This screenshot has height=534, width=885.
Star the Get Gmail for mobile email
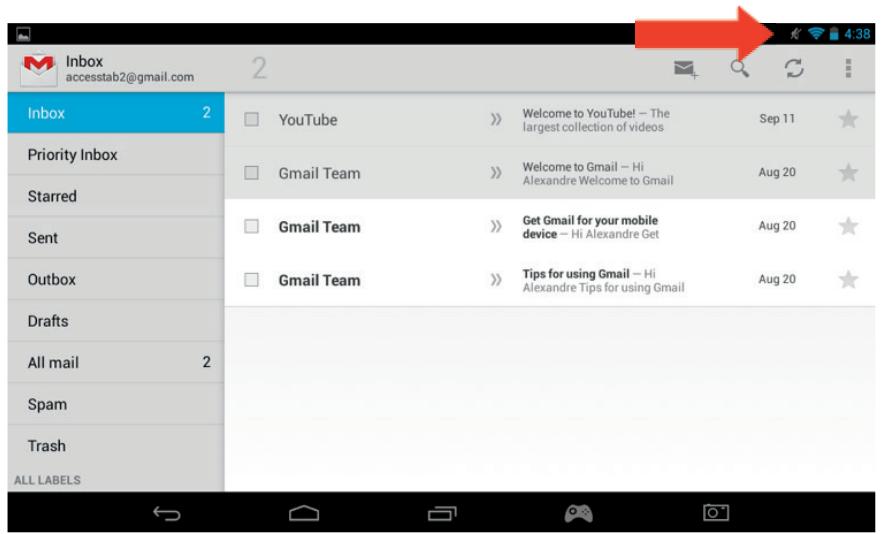click(x=848, y=226)
